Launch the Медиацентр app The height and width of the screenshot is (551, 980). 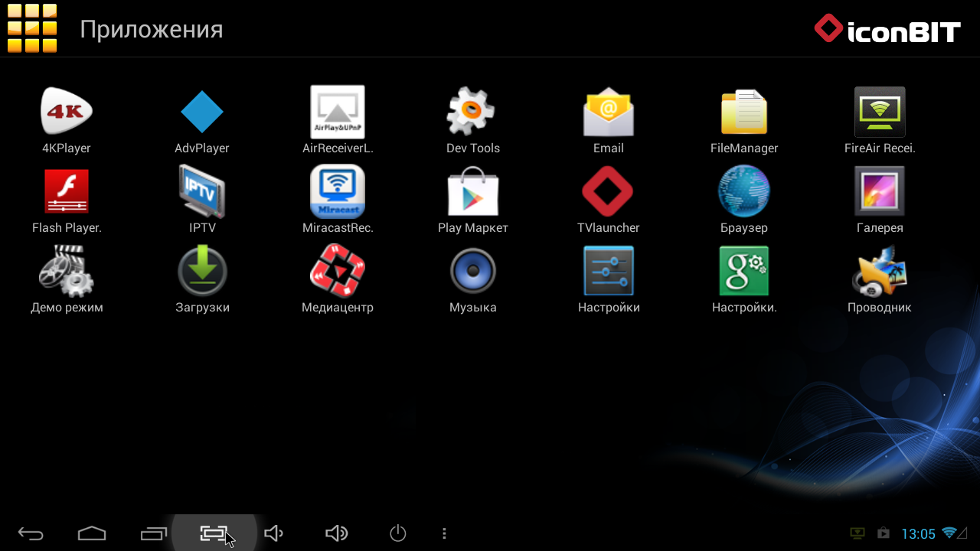coord(338,271)
